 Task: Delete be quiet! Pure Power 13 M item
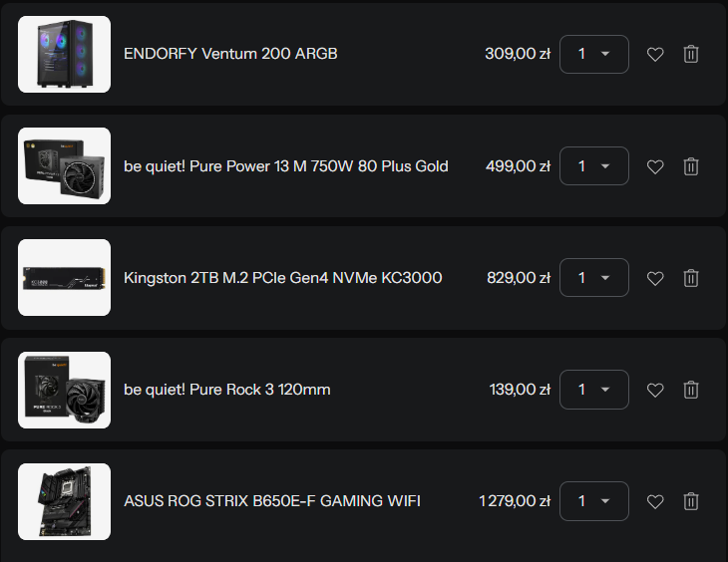pyautogui.click(x=691, y=166)
